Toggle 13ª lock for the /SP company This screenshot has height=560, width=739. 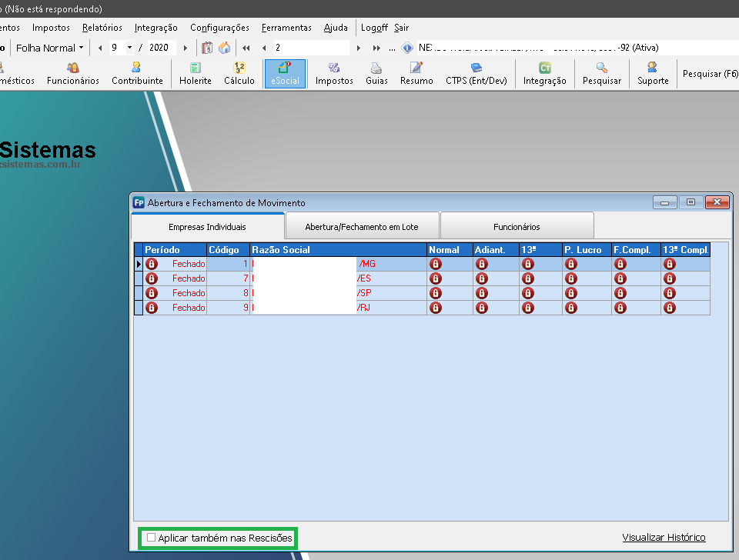[x=527, y=293]
